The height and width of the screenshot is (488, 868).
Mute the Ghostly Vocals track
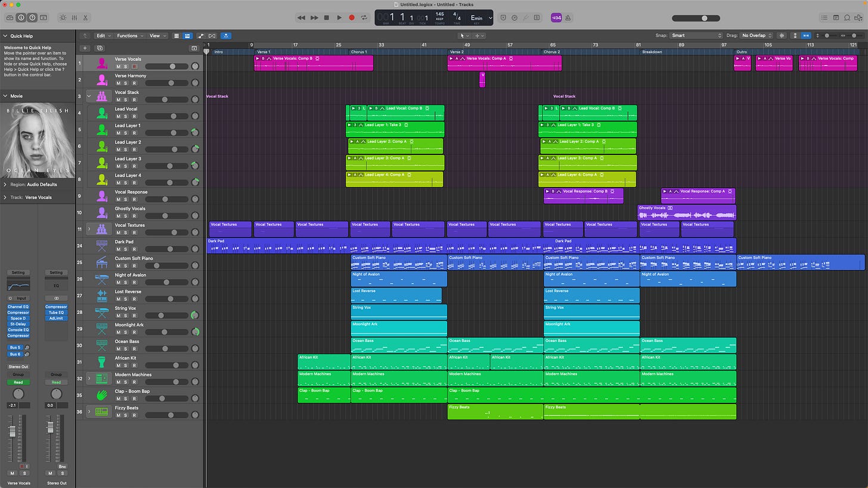[x=118, y=216]
